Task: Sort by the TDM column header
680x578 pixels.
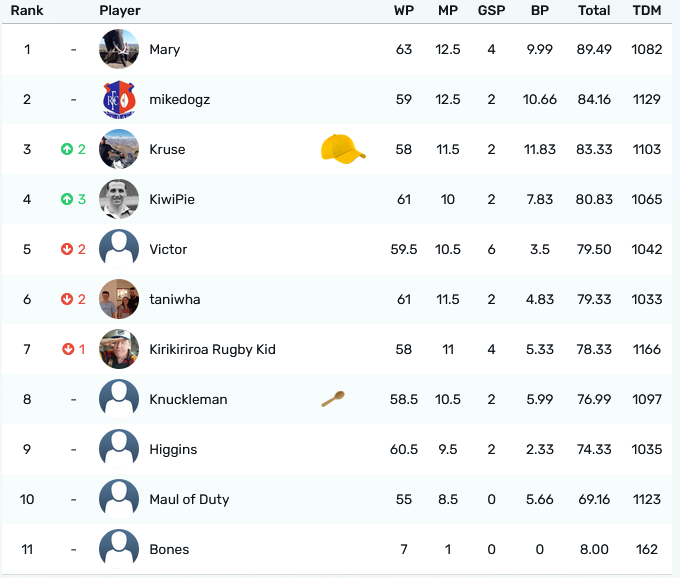Action: tap(647, 10)
